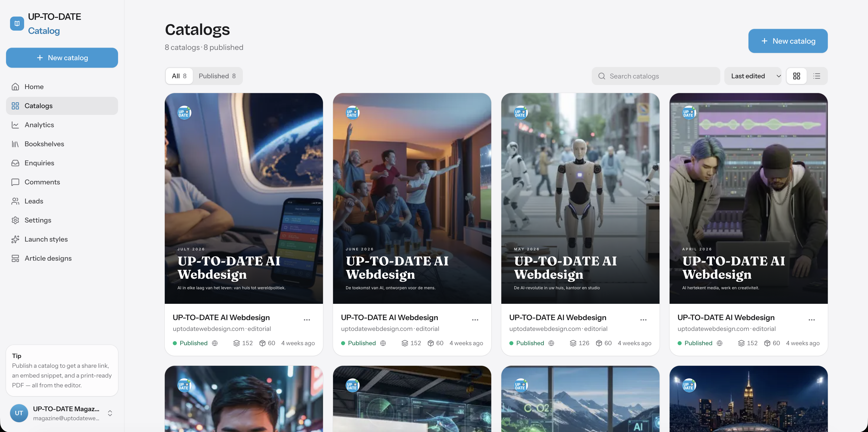This screenshot has height=432, width=868.
Task: Open the June 2026 catalog cover
Action: (x=412, y=198)
